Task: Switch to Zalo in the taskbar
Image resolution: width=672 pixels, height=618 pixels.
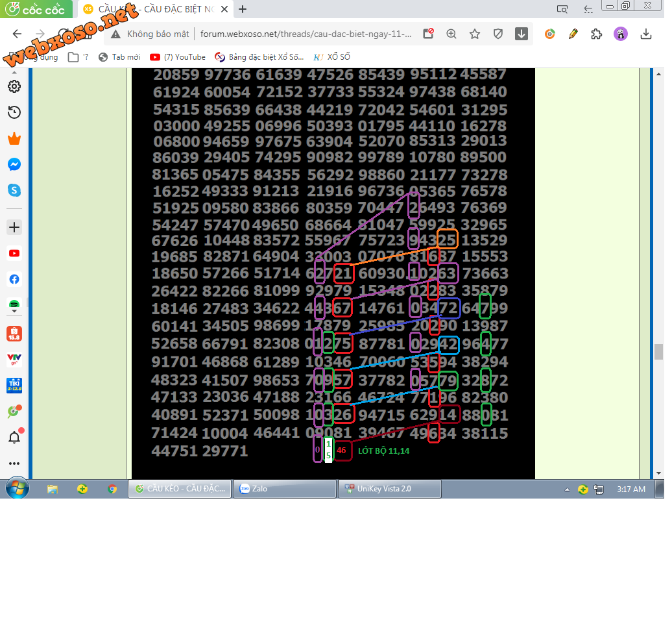Action: point(285,489)
